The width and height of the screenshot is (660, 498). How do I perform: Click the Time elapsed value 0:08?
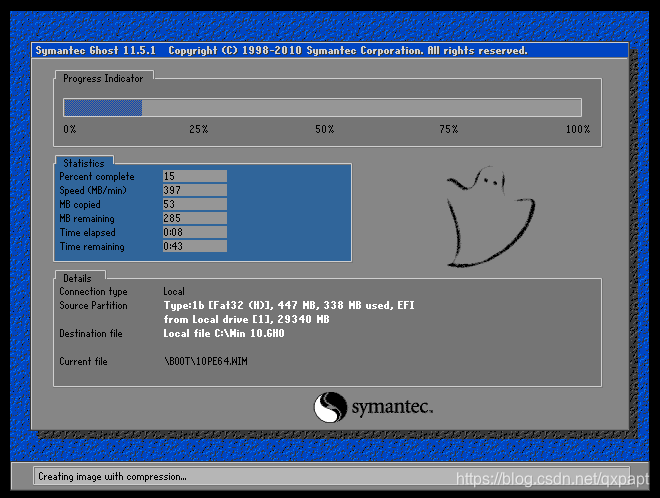[195, 232]
